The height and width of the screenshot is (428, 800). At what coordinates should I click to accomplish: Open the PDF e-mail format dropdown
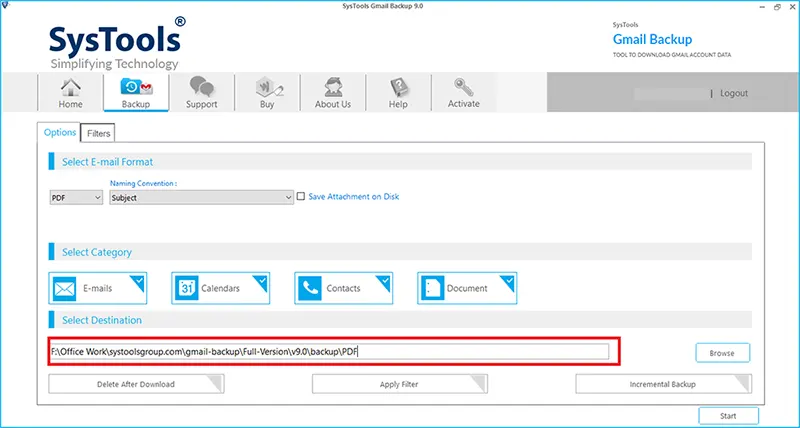(x=77, y=198)
